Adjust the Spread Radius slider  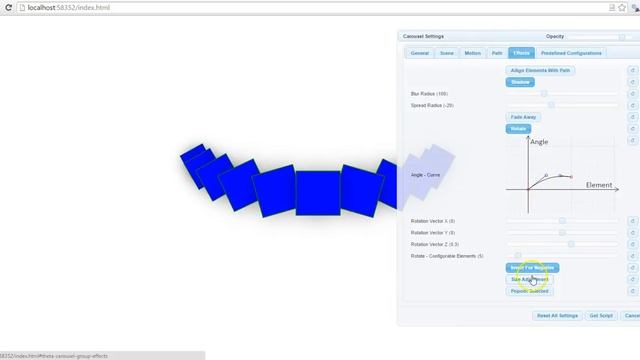[551, 105]
